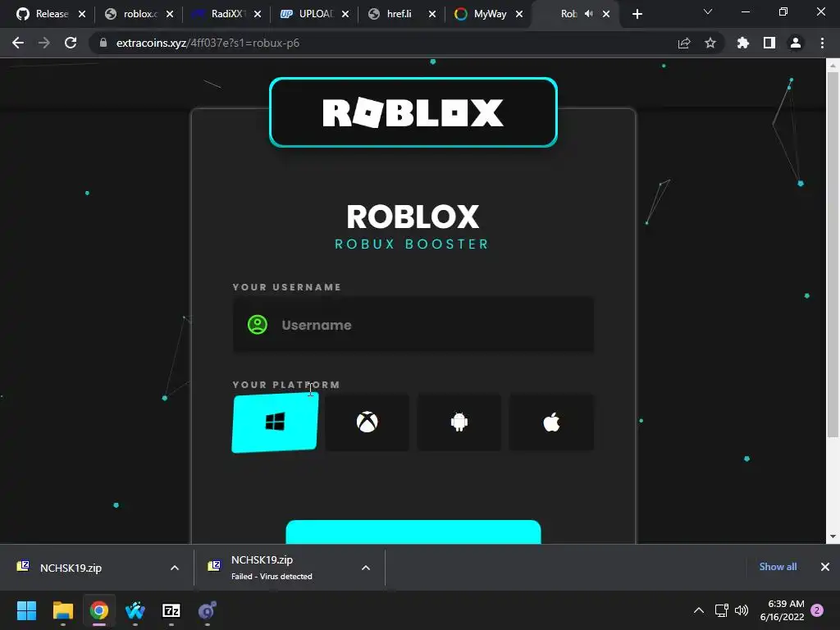Bookmark this page with star icon
The height and width of the screenshot is (630, 840).
tap(710, 43)
